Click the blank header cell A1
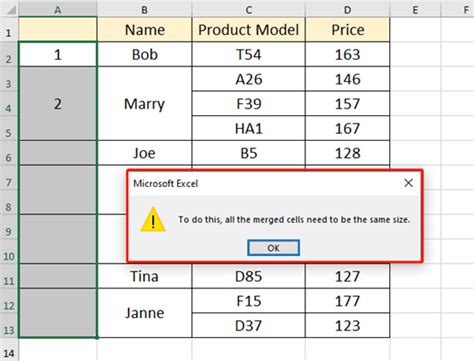Image resolution: width=474 pixels, height=361 pixels. 58,30
